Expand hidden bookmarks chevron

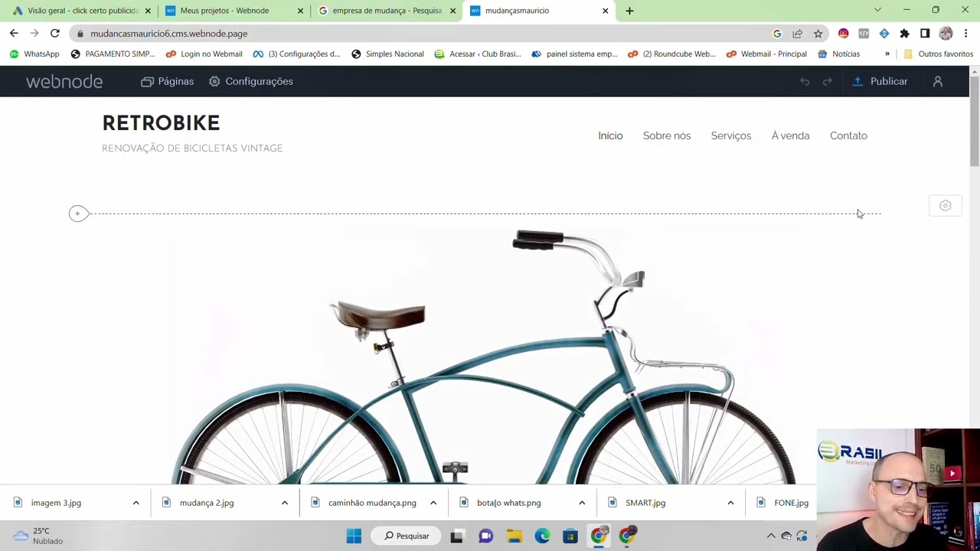point(887,54)
